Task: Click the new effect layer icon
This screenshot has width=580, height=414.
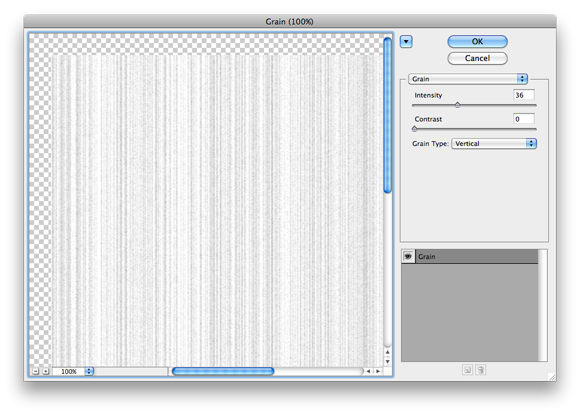Action: click(x=467, y=370)
